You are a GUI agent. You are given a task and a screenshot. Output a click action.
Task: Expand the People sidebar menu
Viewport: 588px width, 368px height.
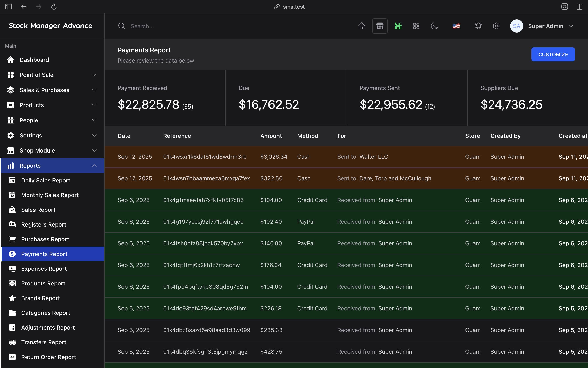(52, 120)
